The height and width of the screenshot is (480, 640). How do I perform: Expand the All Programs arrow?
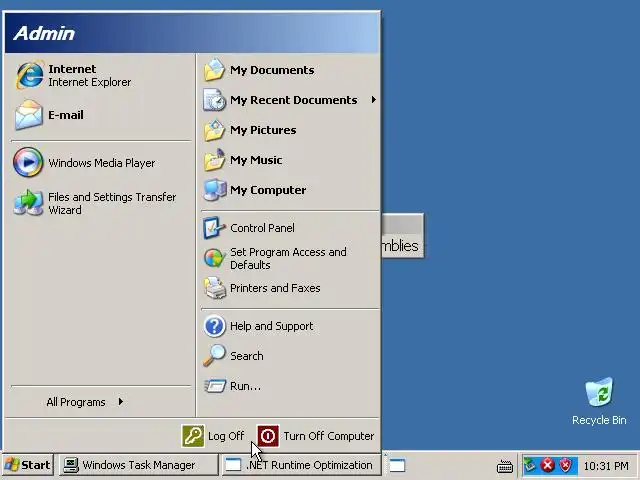tap(120, 402)
